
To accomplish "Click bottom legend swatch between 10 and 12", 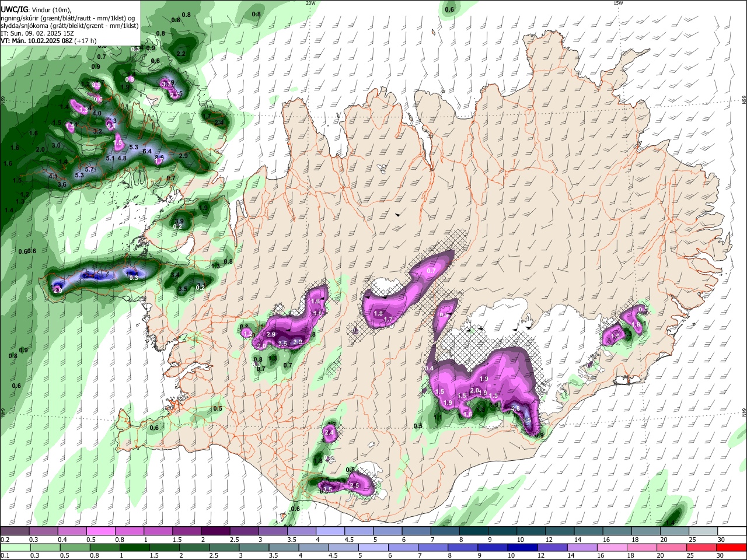I will (522, 547).
